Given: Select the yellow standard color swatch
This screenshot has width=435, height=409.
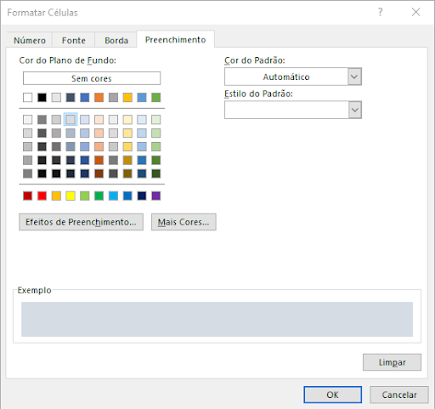Looking at the screenshot, I should point(70,196).
